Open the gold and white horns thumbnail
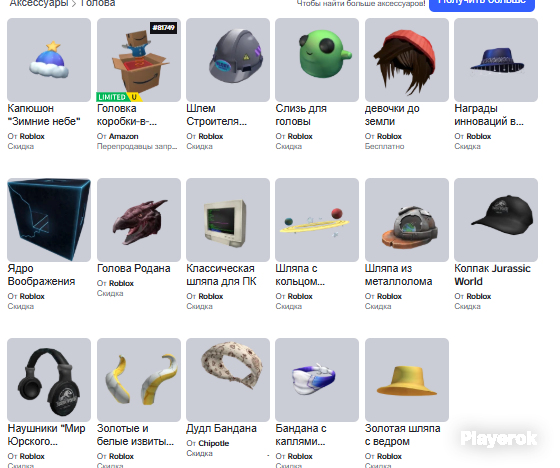 click(139, 380)
